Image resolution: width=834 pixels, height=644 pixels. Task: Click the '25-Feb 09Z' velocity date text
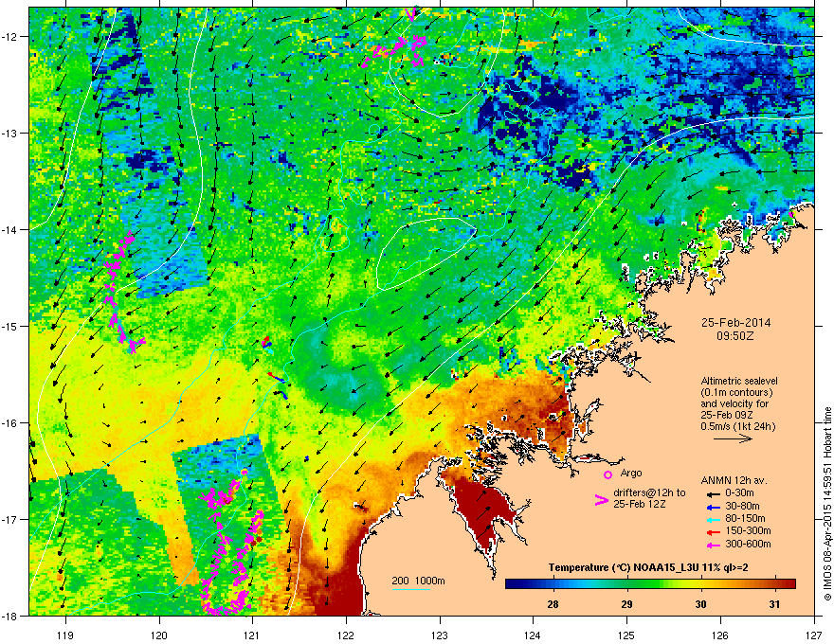727,415
